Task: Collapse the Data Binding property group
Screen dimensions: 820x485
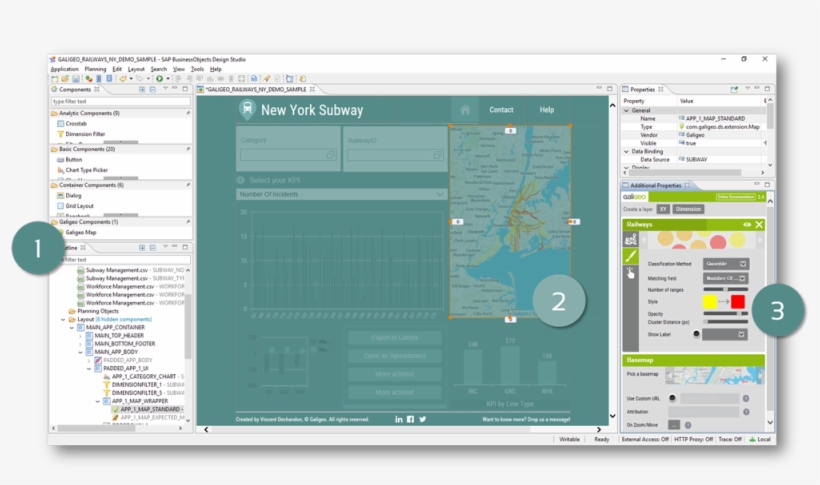Action: tap(627, 151)
